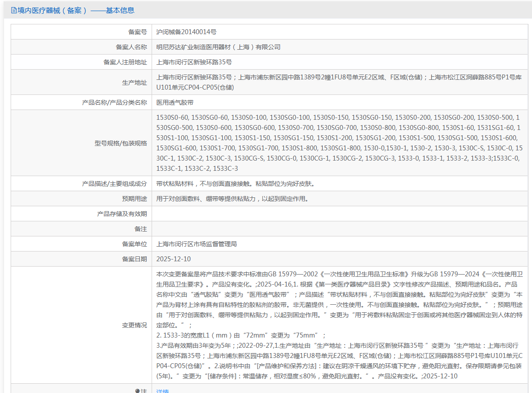Click the document icon beside 境内医疗器械 heading
Viewport: 532px width, 393px height.
coord(14,10)
